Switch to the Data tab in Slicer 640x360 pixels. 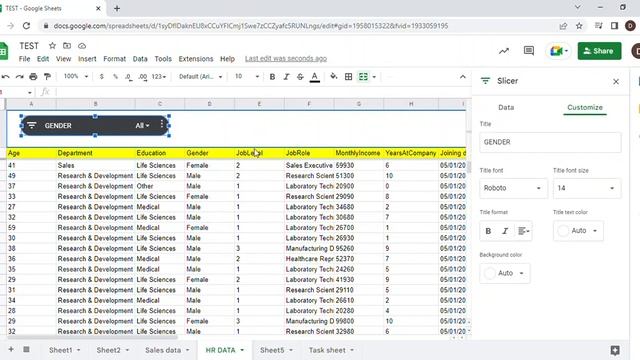[x=506, y=107]
